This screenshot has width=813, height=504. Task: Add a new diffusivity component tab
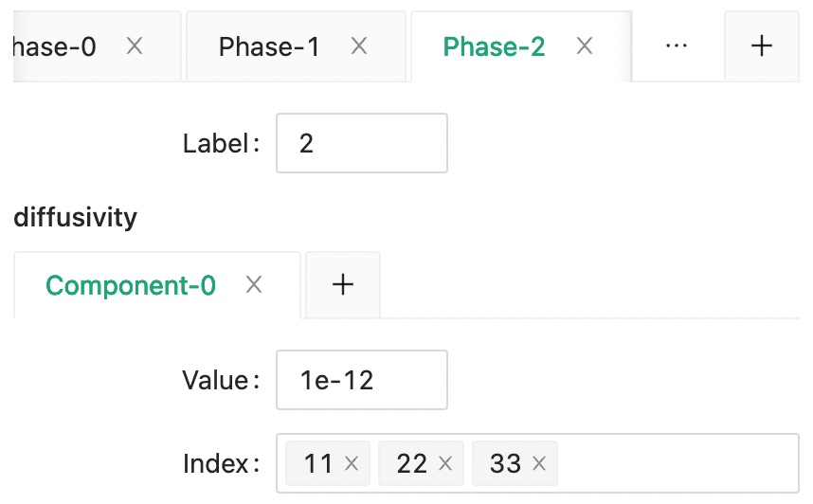pyautogui.click(x=343, y=284)
